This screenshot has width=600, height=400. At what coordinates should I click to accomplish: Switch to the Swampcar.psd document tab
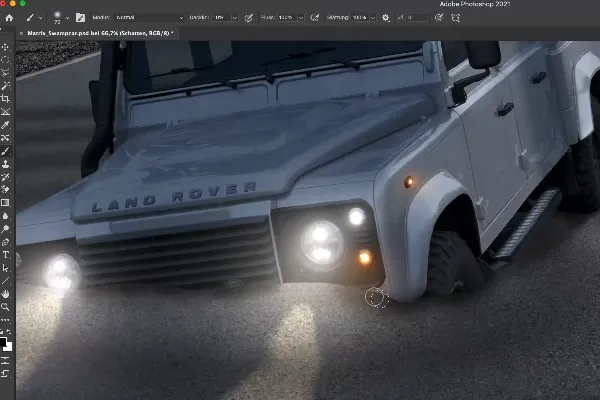pyautogui.click(x=100, y=33)
